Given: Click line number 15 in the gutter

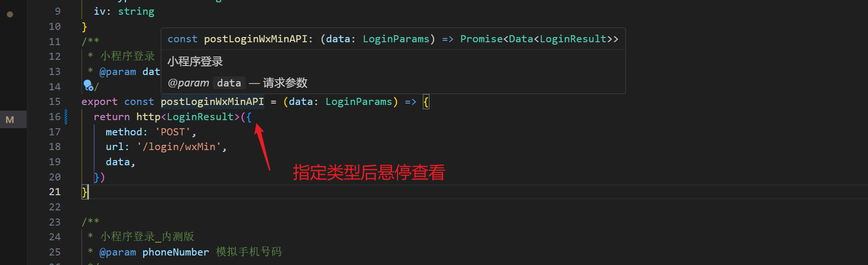Looking at the screenshot, I should 55,102.
